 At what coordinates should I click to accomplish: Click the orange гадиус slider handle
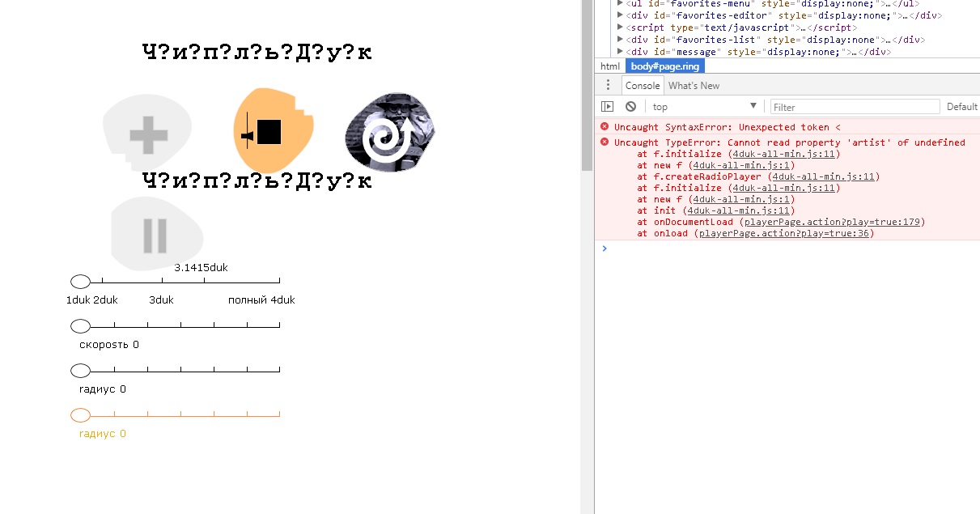(x=81, y=415)
